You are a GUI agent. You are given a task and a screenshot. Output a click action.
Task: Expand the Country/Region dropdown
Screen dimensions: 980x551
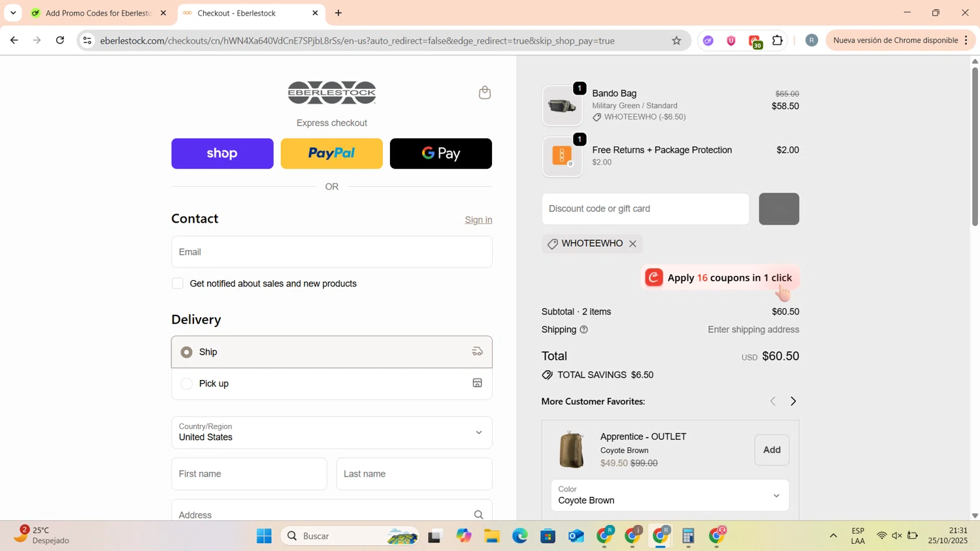pos(331,432)
